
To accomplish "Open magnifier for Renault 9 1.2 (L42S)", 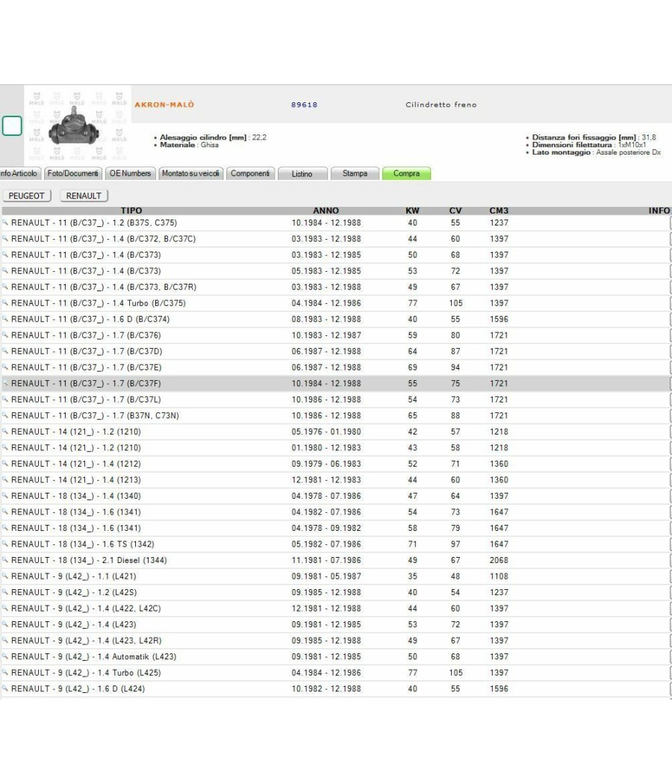I will 5,591.
